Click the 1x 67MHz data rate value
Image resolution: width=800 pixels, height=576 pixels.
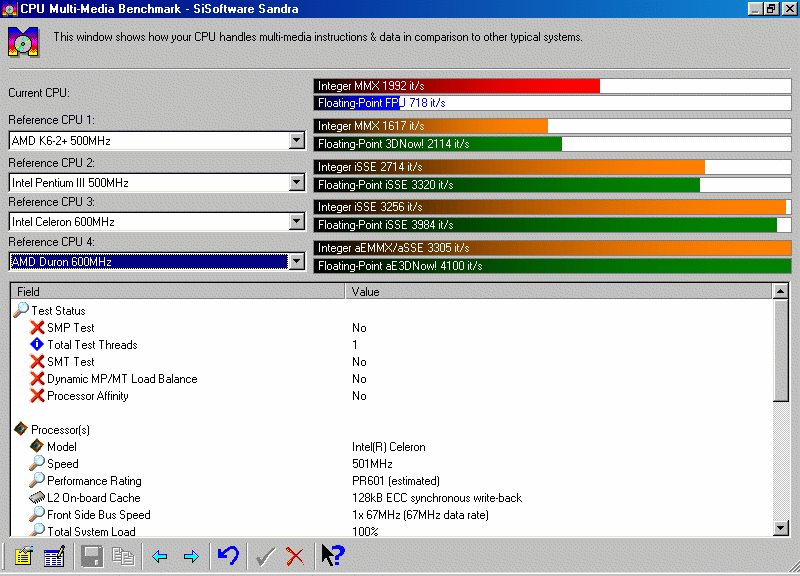(x=420, y=515)
